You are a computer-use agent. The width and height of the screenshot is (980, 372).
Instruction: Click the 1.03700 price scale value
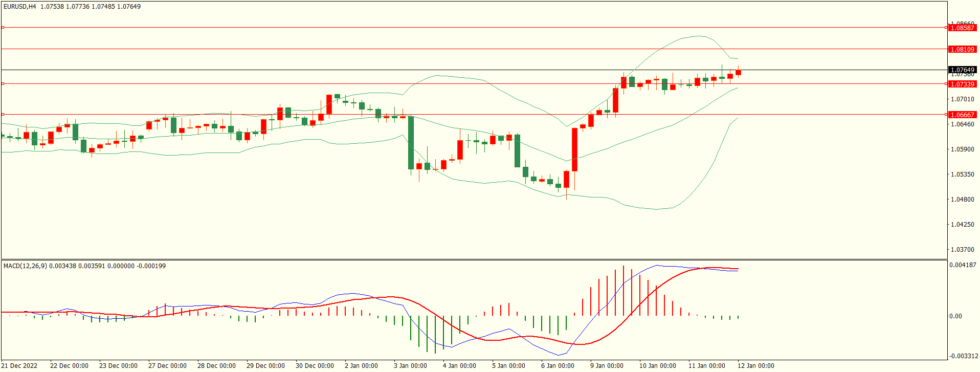[962, 250]
